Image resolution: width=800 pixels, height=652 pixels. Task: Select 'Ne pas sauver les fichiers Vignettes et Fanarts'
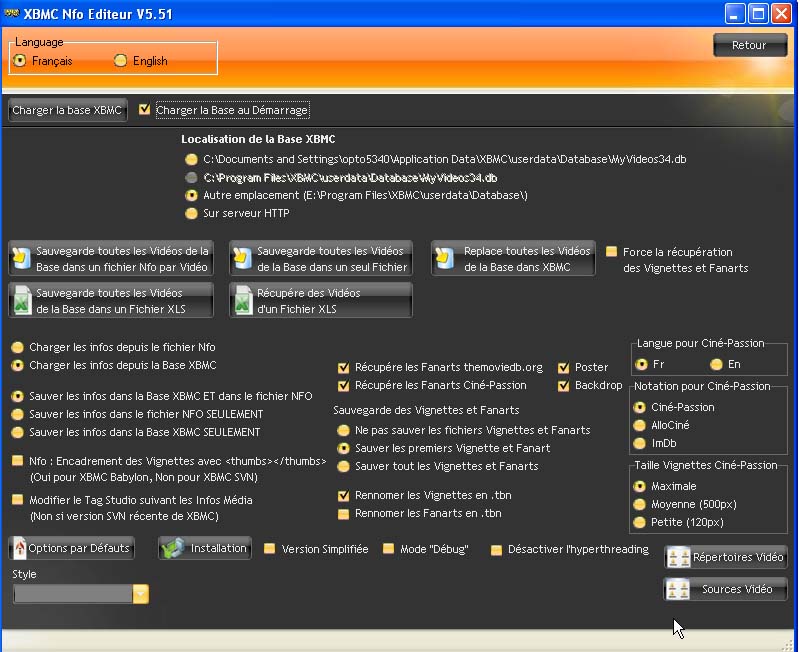click(x=343, y=430)
